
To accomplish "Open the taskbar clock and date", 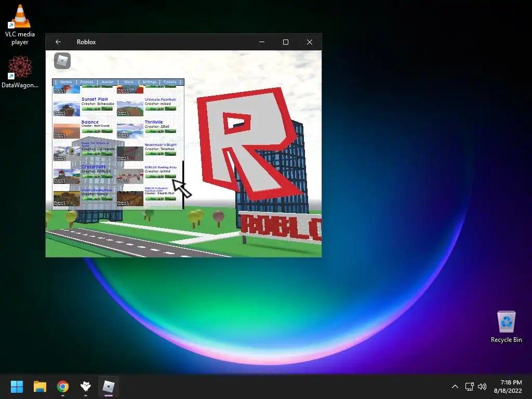I will [508, 387].
